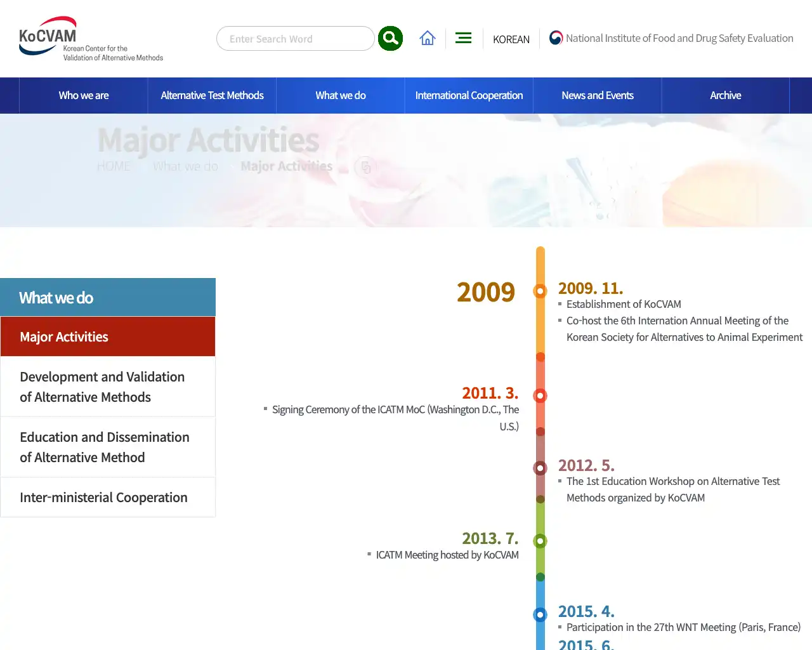Open Development and Validation of Alternative Methods
812x650 pixels.
pyautogui.click(x=108, y=387)
